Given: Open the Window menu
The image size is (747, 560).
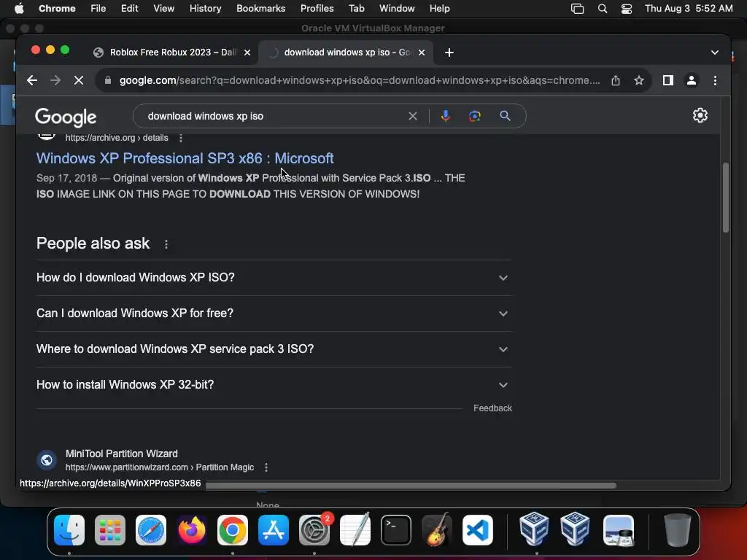Looking at the screenshot, I should point(397,9).
